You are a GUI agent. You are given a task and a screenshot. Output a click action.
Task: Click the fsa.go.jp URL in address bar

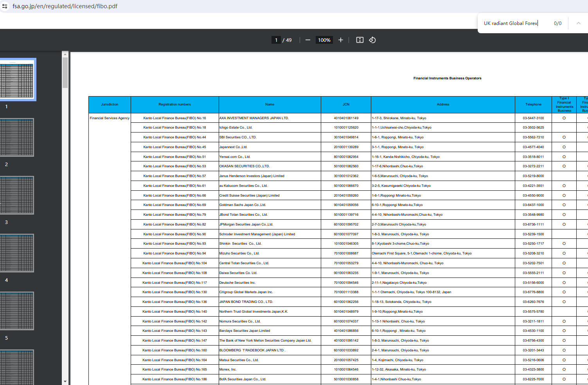coord(65,6)
